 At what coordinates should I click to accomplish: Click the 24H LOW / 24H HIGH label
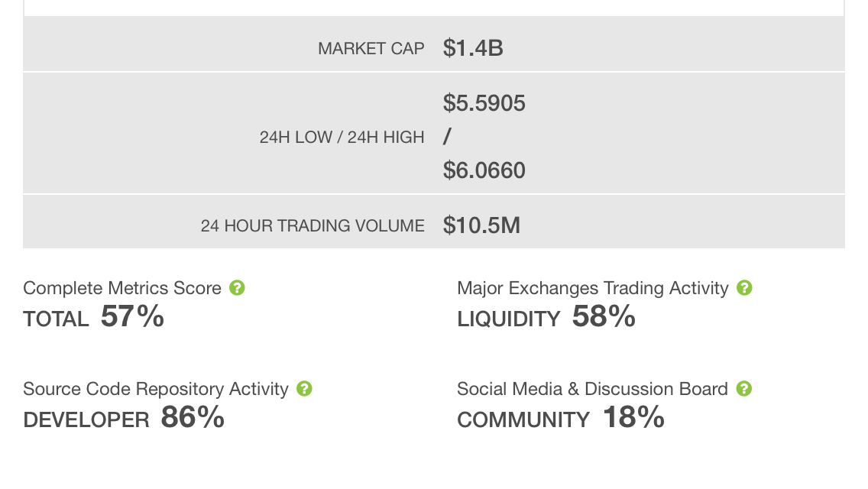point(342,138)
